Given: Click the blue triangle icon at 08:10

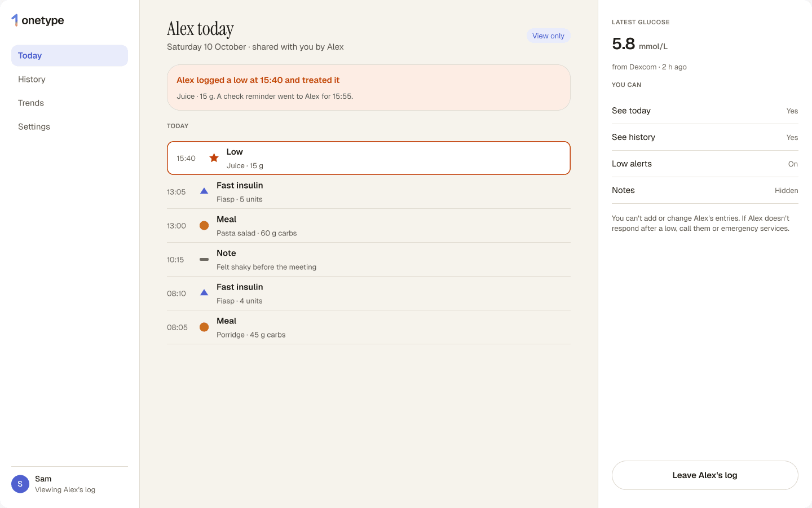Looking at the screenshot, I should (204, 293).
